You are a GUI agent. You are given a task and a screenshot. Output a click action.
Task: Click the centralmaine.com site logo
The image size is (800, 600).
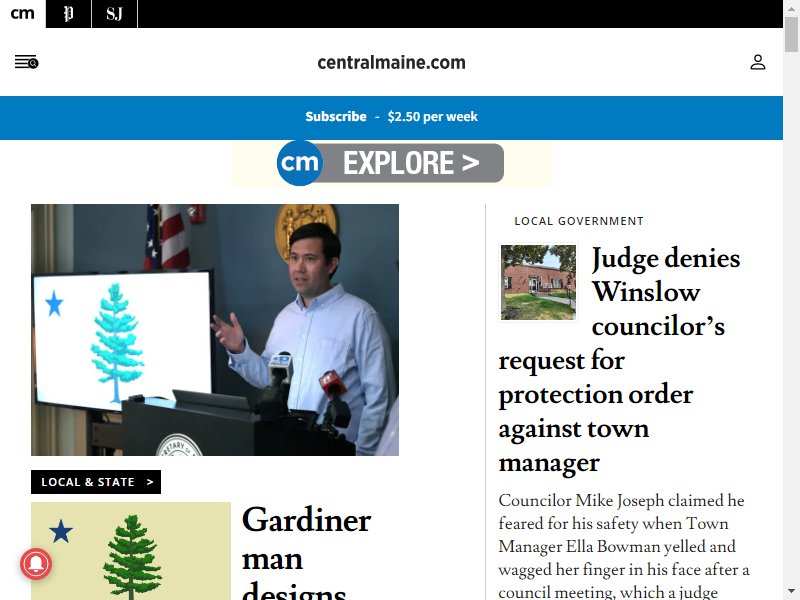391,63
